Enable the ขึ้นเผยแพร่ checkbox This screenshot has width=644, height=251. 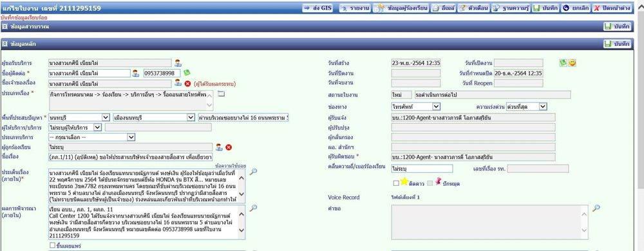pyautogui.click(x=52, y=245)
